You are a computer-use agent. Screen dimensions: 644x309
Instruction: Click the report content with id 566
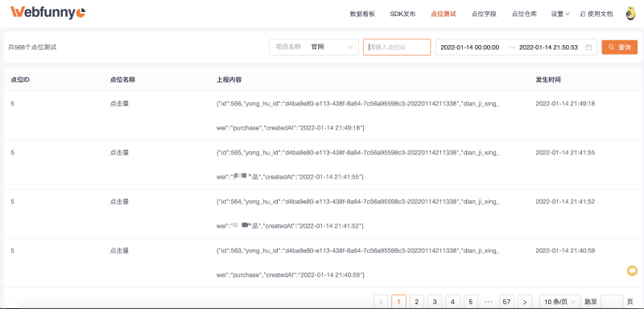[x=357, y=116]
